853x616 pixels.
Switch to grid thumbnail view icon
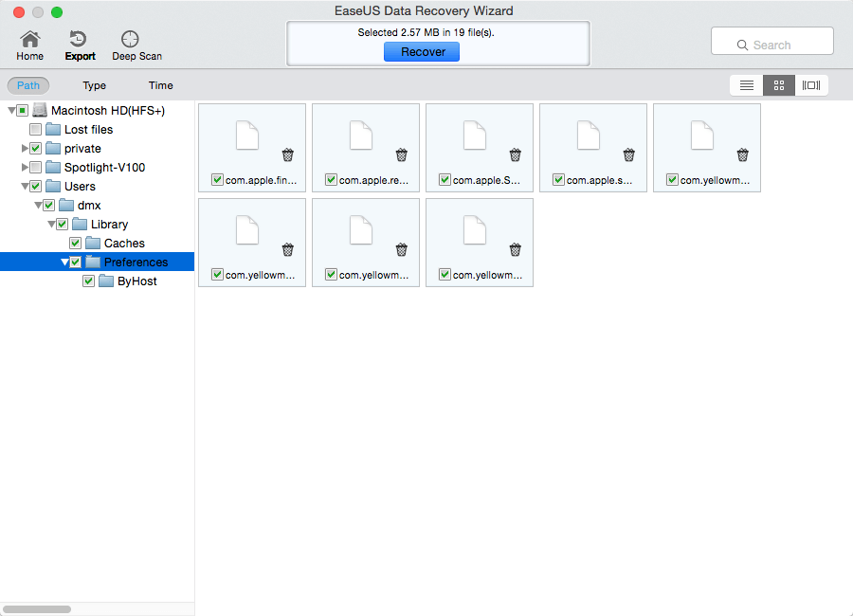coord(778,85)
